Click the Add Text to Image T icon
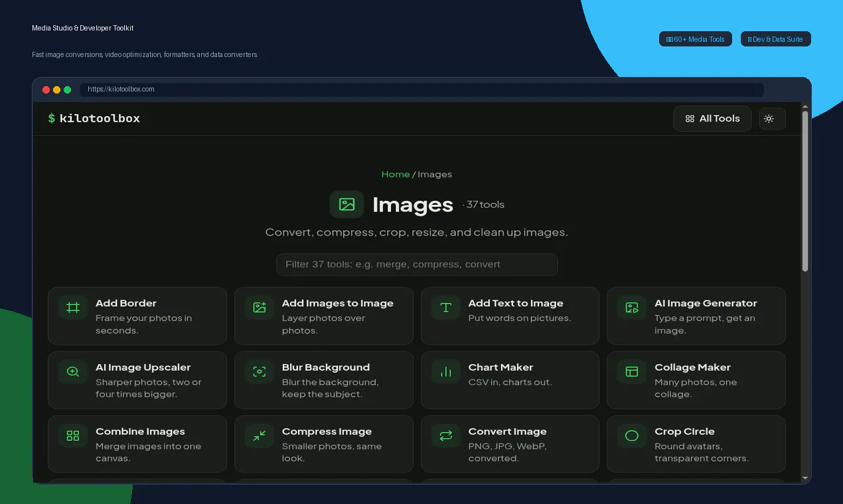The width and height of the screenshot is (843, 504). click(x=446, y=308)
